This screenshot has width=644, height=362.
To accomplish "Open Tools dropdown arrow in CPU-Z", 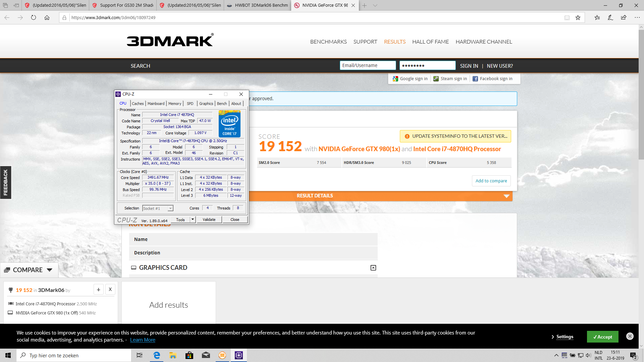I will [x=193, y=220].
